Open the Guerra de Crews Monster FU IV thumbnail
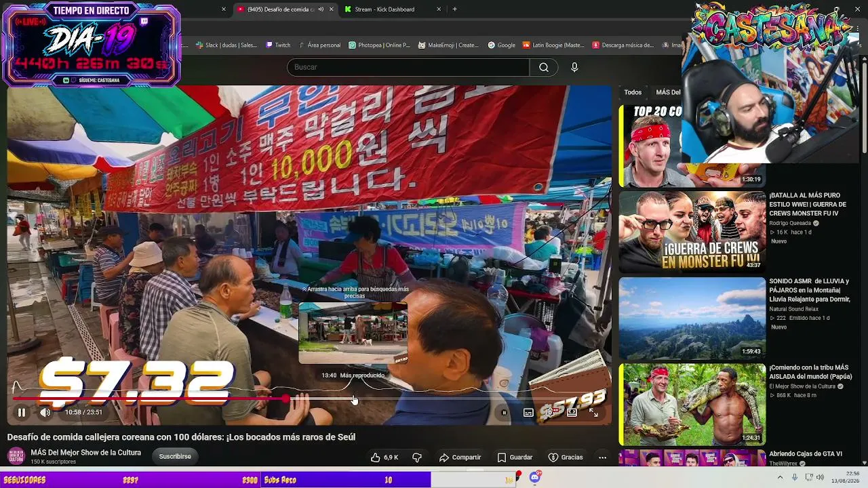Viewport: 868px width, 488px height. (692, 232)
